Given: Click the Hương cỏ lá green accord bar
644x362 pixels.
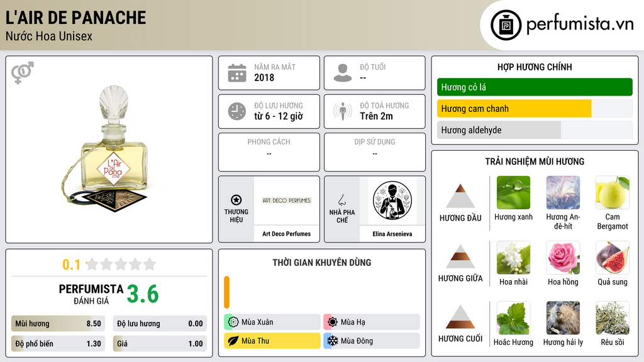Looking at the screenshot, I should 535,87.
